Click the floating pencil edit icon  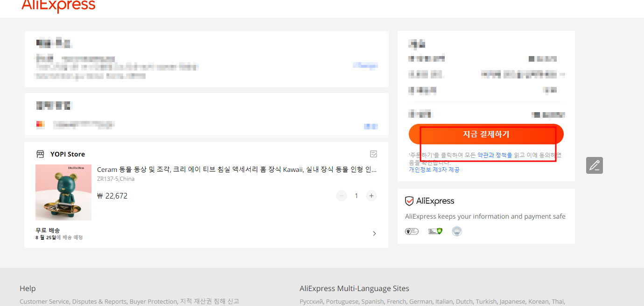pyautogui.click(x=595, y=165)
